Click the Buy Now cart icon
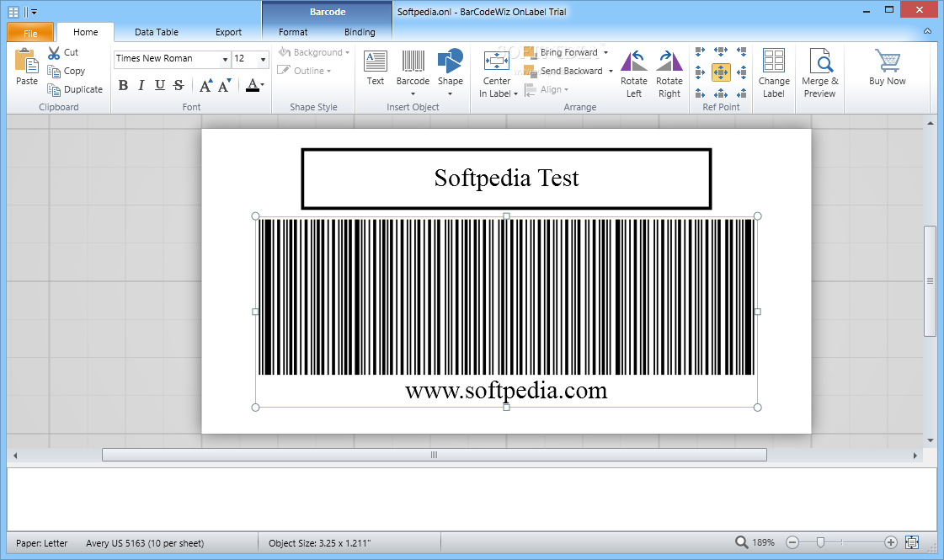This screenshot has height=560, width=944. 888,61
